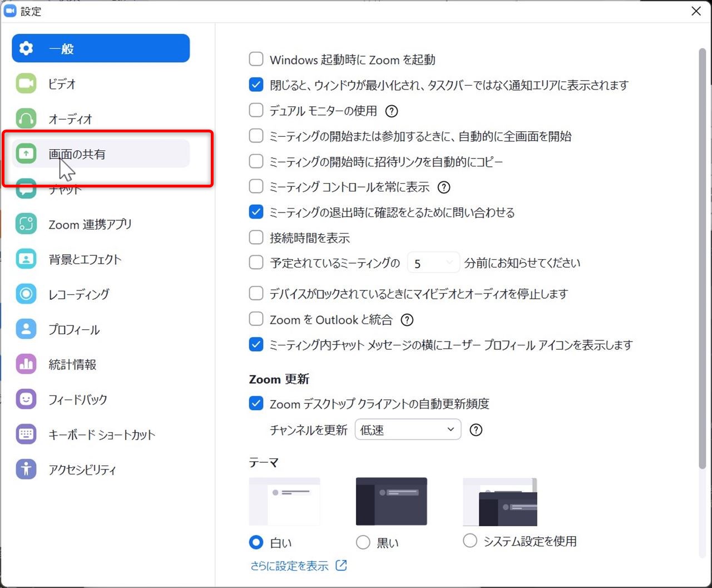Check 予定されているミーティングの reminder checkbox

256,263
